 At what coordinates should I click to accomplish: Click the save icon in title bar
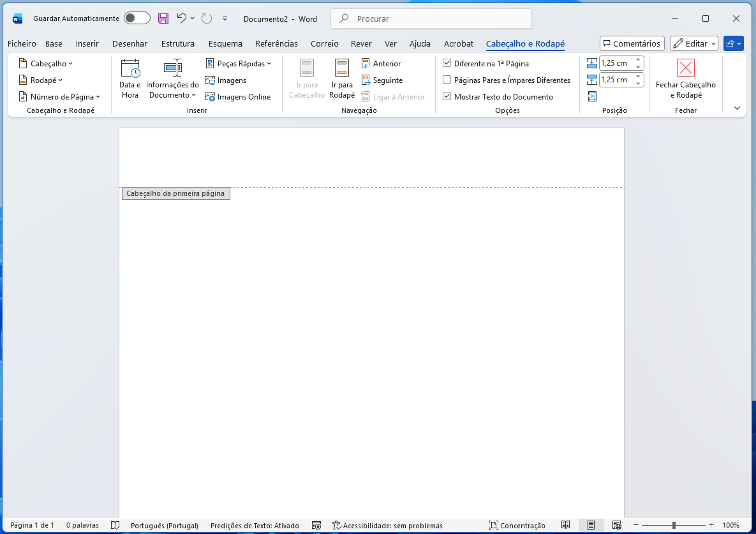(163, 19)
